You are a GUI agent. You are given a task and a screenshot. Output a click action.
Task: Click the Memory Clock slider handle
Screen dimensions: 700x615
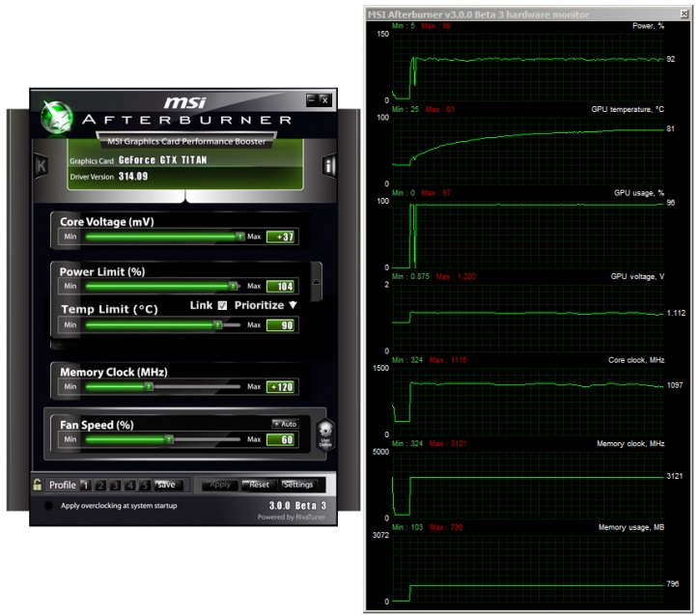click(149, 386)
